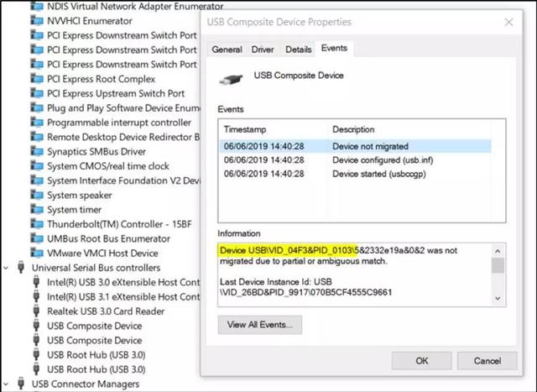Screen dimensions: 537x392
Task: Collapse the USB Connector Managers node
Action: point(6,384)
